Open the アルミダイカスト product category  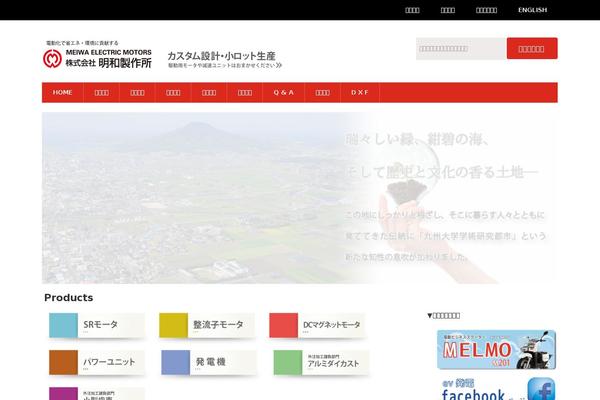click(x=321, y=362)
